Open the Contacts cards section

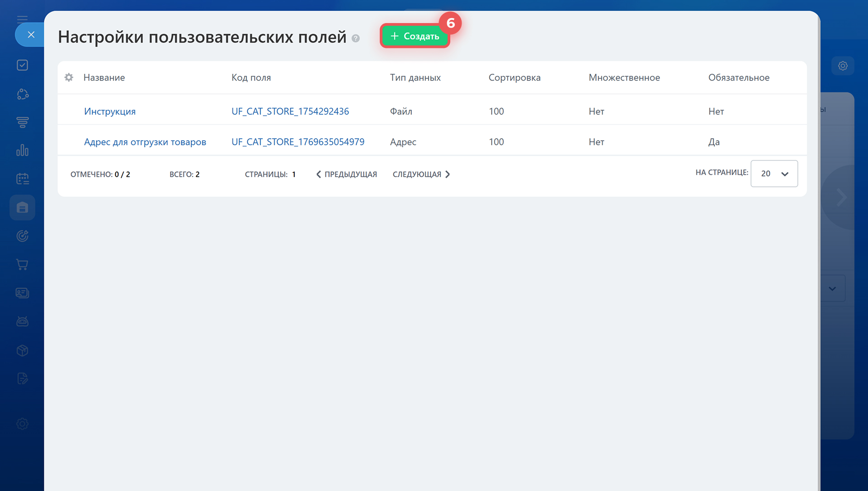click(22, 293)
